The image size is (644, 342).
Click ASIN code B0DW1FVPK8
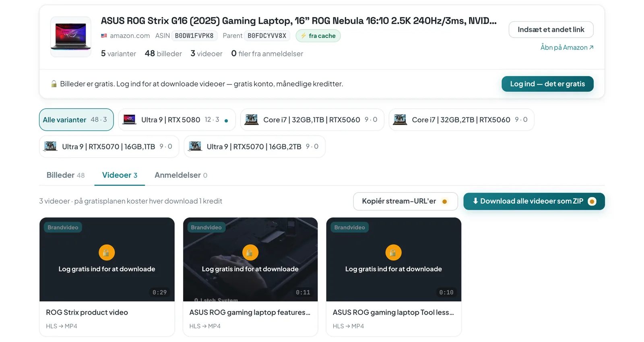[x=194, y=36]
